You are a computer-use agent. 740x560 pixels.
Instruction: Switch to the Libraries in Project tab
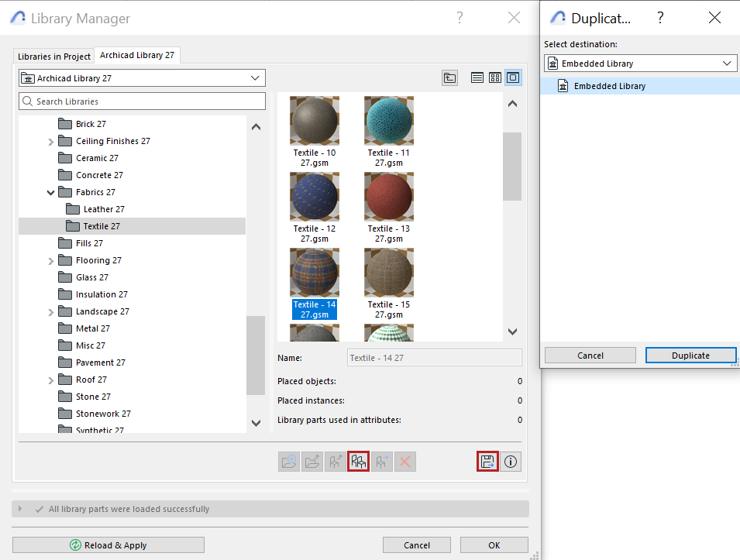pyautogui.click(x=53, y=55)
